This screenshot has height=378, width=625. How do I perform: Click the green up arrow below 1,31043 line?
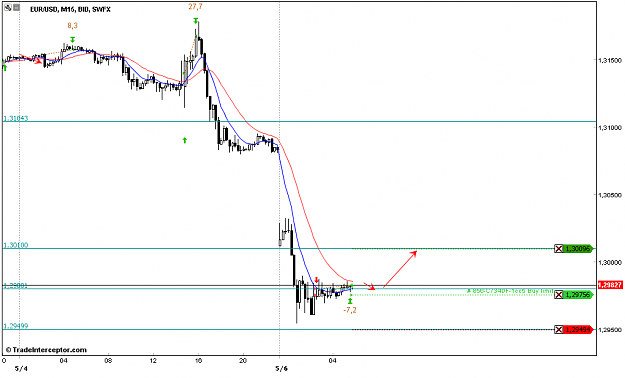point(185,140)
